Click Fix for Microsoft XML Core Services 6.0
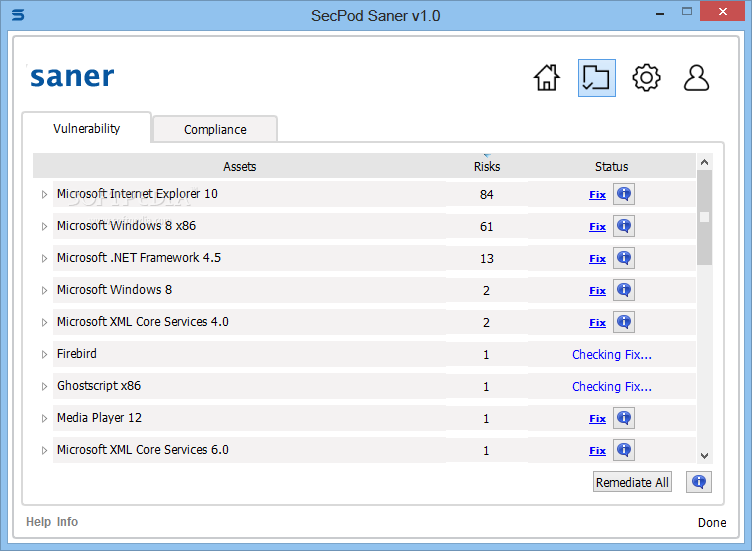Viewport: 752px width, 551px height. [597, 451]
